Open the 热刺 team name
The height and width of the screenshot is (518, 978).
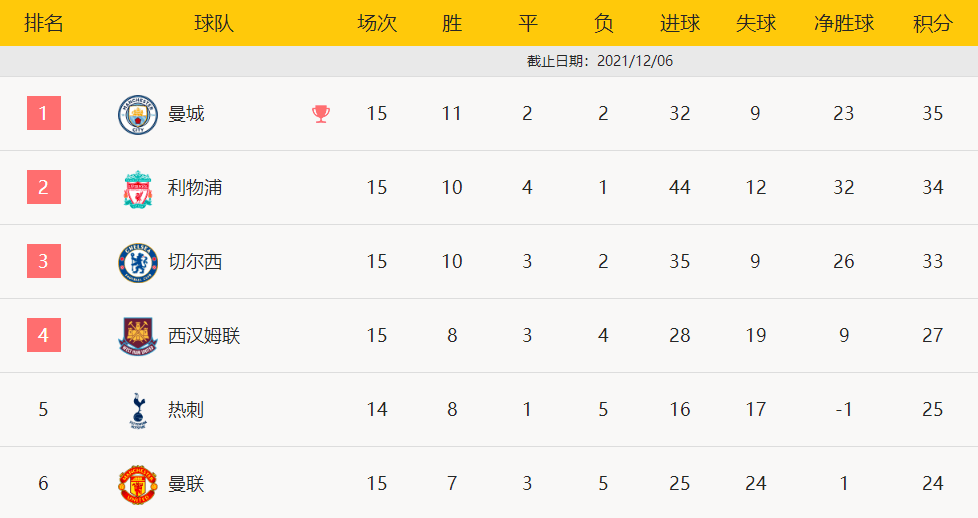pos(186,410)
